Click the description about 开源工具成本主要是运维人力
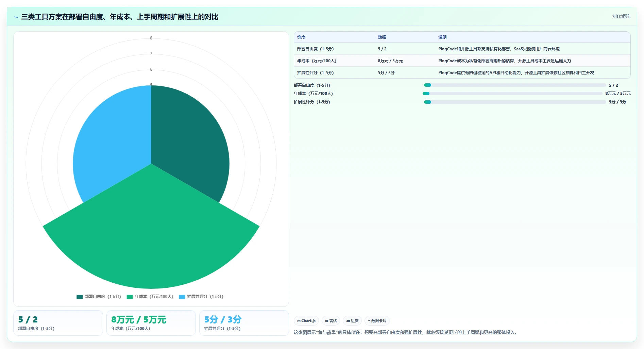The width and height of the screenshot is (644, 349). coord(505,61)
